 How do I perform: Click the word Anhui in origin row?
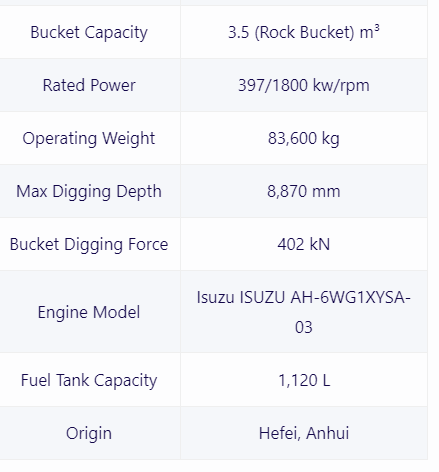[327, 433]
